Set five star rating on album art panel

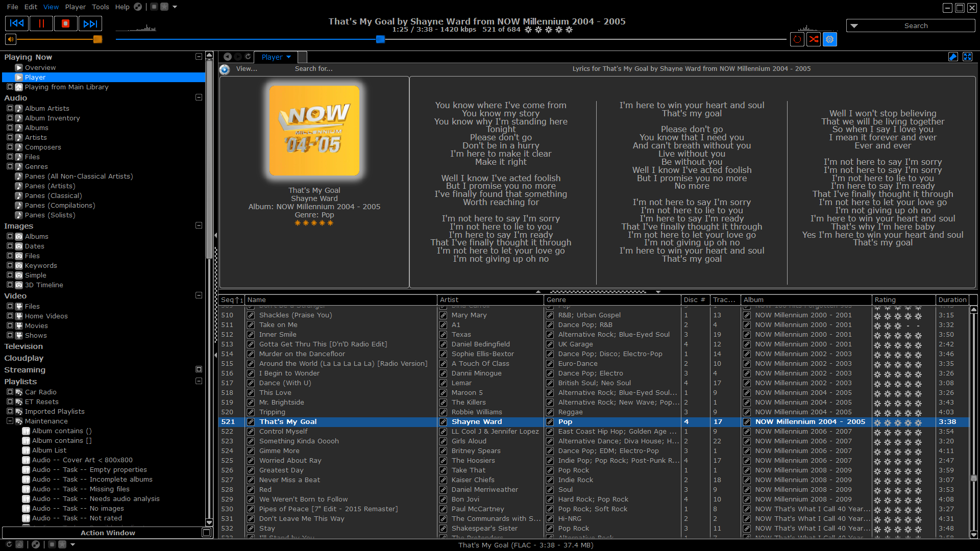(330, 223)
